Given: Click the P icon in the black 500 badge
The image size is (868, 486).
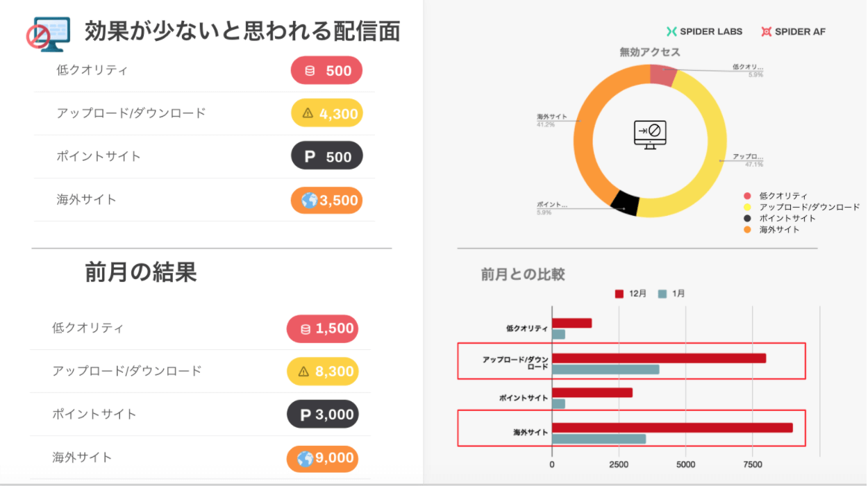Looking at the screenshot, I should pos(310,156).
